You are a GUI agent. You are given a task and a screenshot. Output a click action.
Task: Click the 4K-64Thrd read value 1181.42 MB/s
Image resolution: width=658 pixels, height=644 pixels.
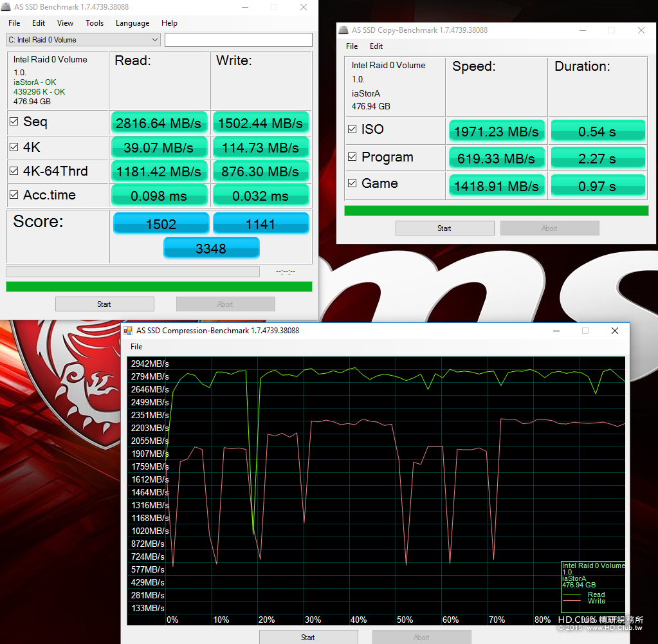159,172
